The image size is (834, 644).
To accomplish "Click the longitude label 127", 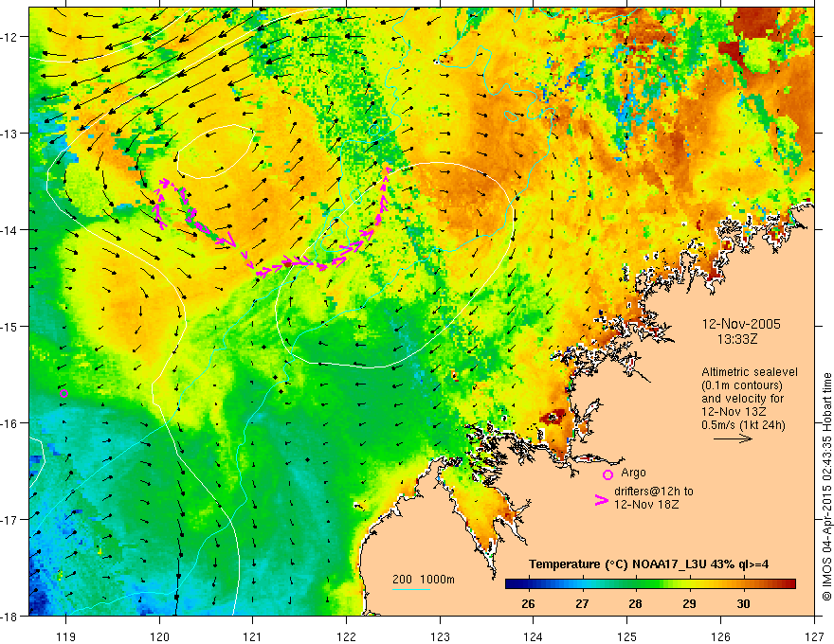I will pos(814,636).
